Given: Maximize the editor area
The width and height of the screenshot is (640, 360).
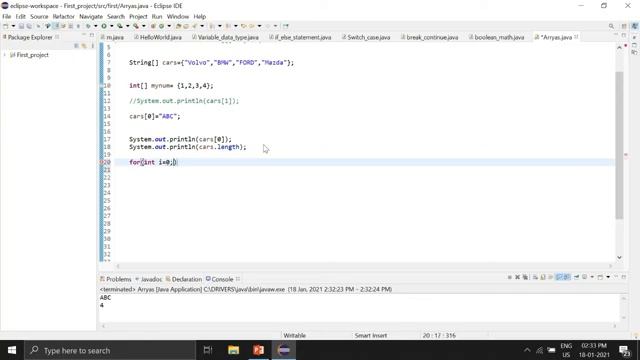Looking at the screenshot, I should tap(624, 36).
